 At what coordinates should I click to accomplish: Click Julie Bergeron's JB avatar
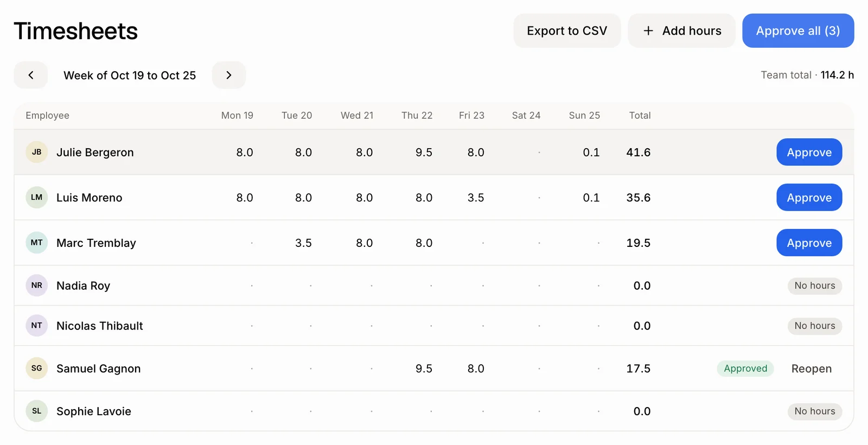pos(36,152)
